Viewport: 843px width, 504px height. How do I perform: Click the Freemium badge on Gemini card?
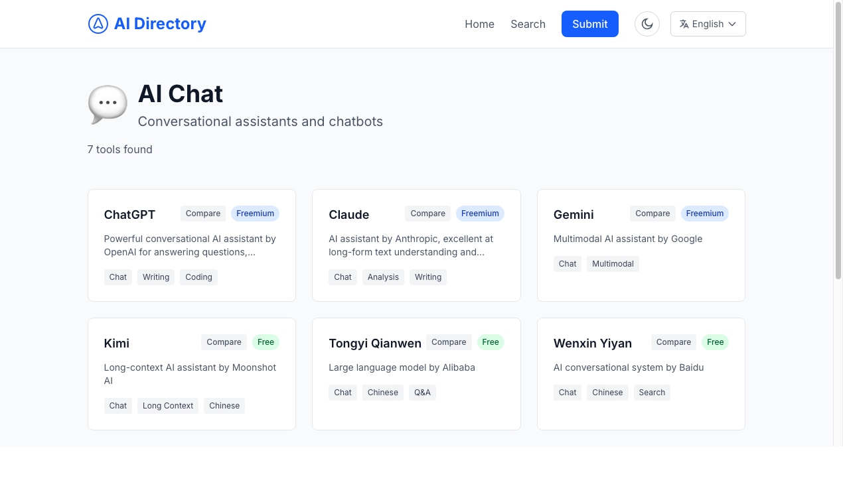pyautogui.click(x=705, y=214)
